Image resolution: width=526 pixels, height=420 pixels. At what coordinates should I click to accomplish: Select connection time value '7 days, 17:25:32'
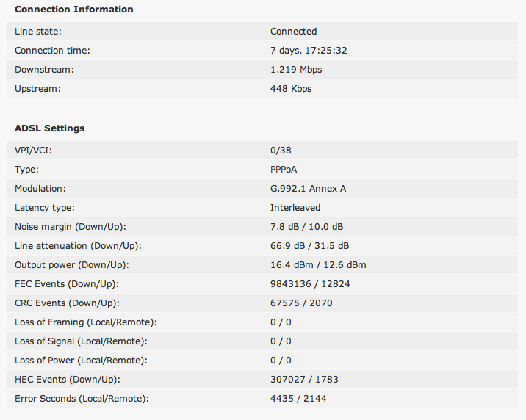[x=309, y=51]
